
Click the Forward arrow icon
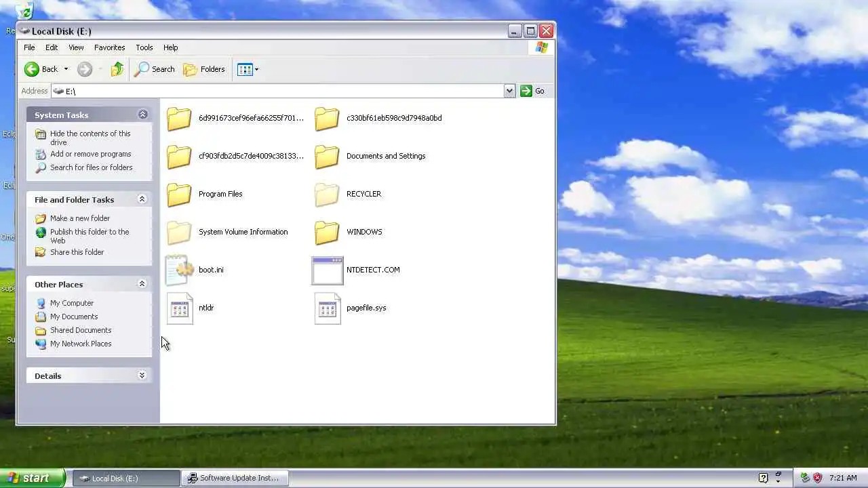point(85,69)
